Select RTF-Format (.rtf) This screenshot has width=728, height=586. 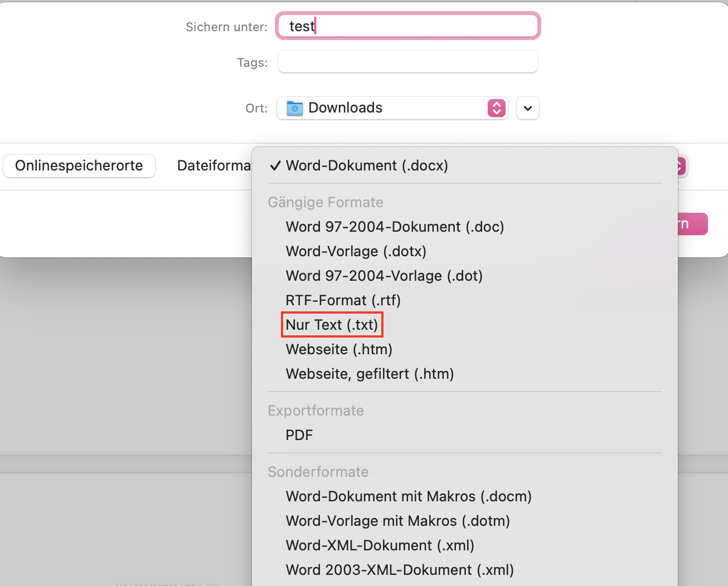pyautogui.click(x=465, y=300)
